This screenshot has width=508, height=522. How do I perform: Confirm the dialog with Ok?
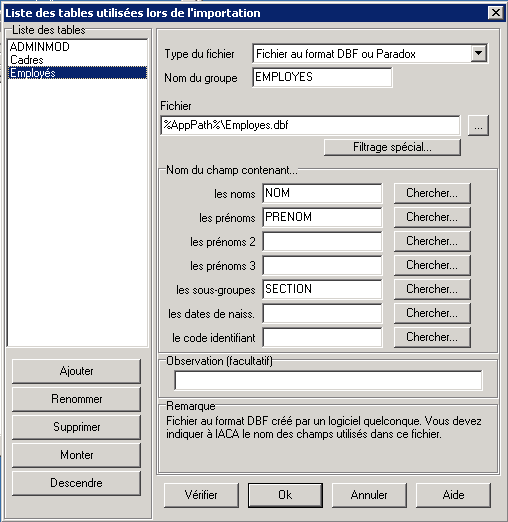[285, 495]
